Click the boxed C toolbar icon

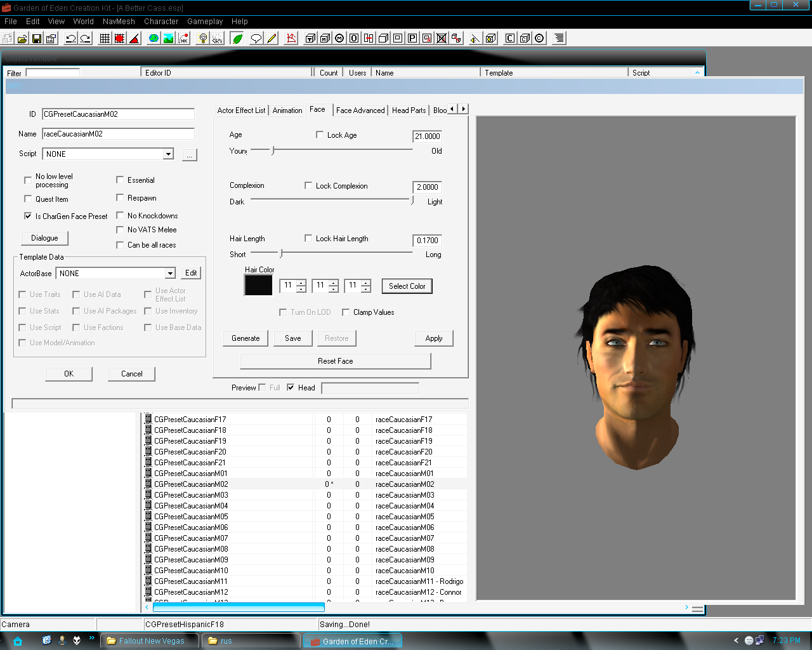(510, 39)
